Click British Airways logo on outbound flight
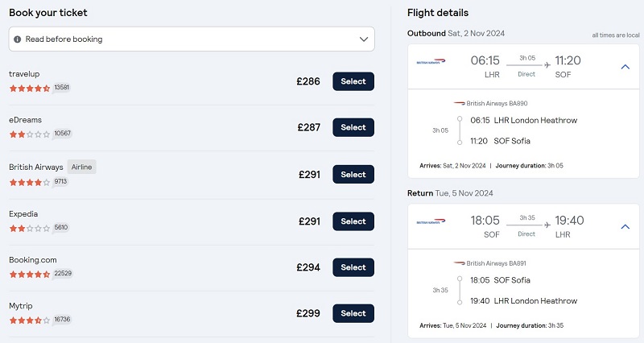The height and width of the screenshot is (343, 644). (431, 62)
